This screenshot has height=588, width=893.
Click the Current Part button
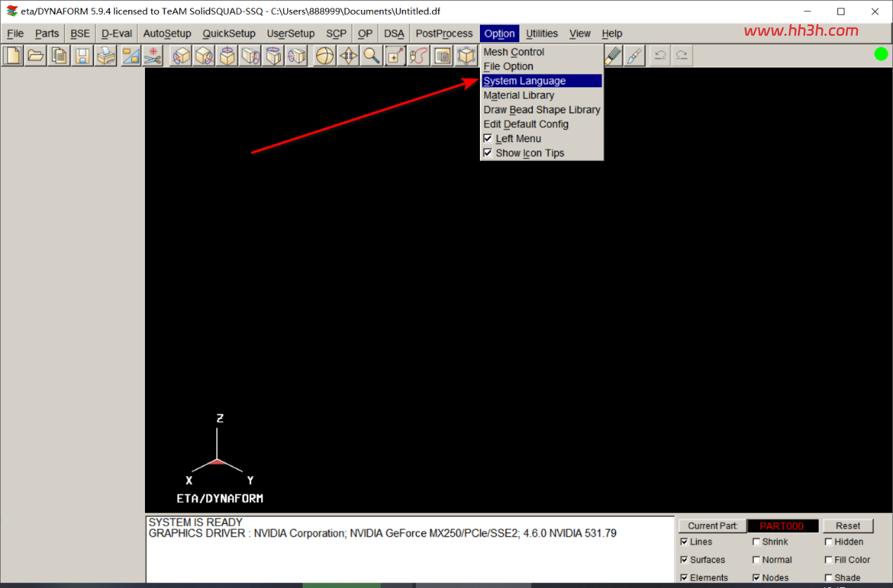pos(712,525)
